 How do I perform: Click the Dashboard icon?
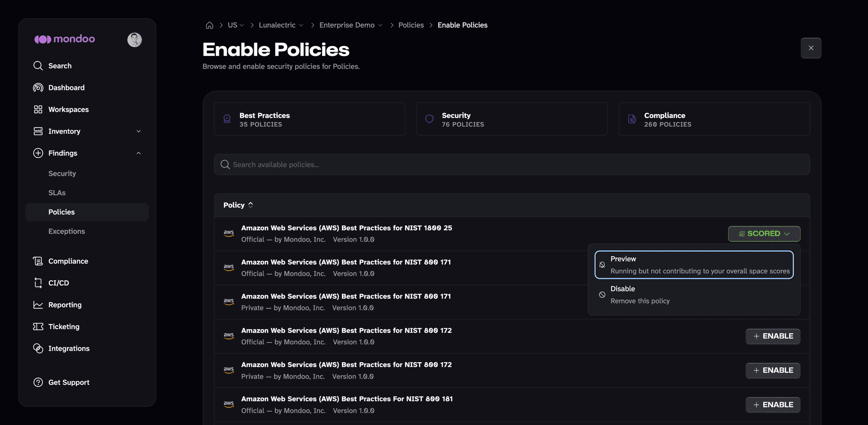tap(38, 87)
